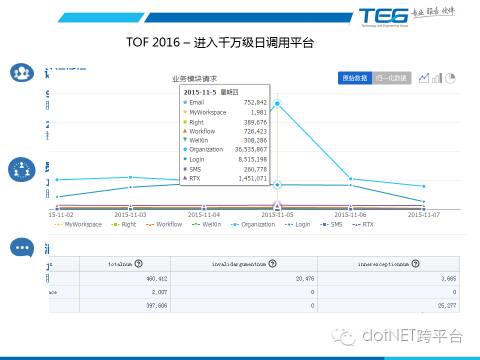Image resolution: width=480 pixels, height=360 pixels.
Task: Click the chat bubble round icon
Action: (22, 248)
